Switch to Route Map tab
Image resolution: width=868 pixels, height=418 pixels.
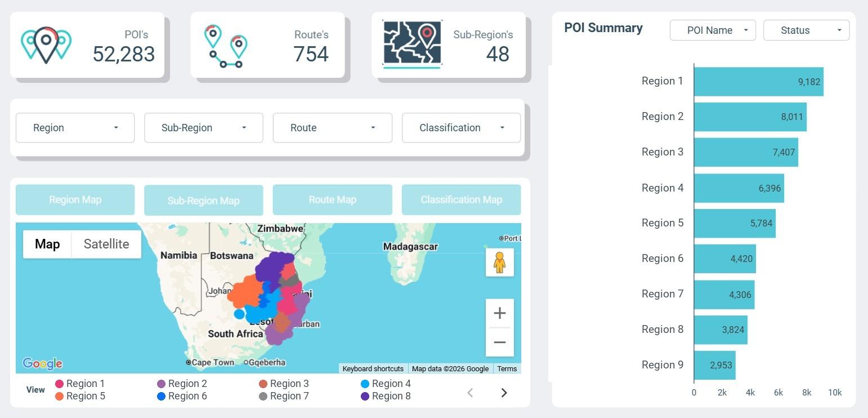[x=332, y=199]
